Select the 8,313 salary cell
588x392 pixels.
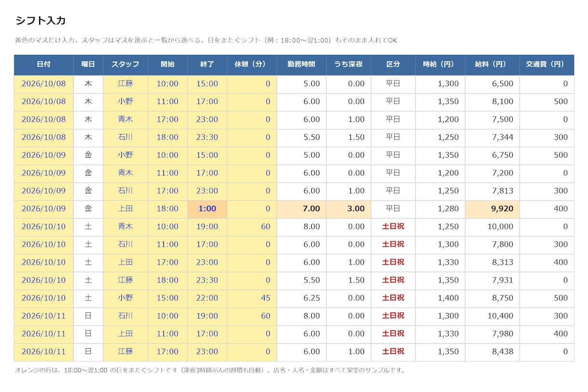tap(492, 262)
